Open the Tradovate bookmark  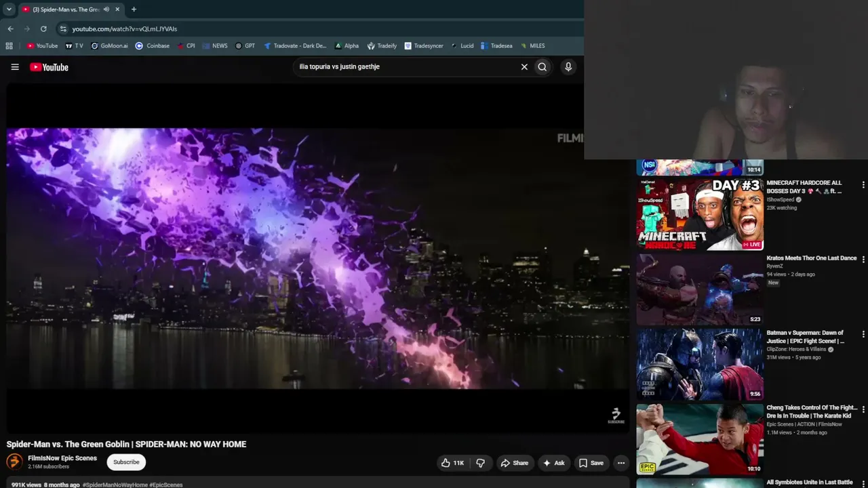coord(295,46)
